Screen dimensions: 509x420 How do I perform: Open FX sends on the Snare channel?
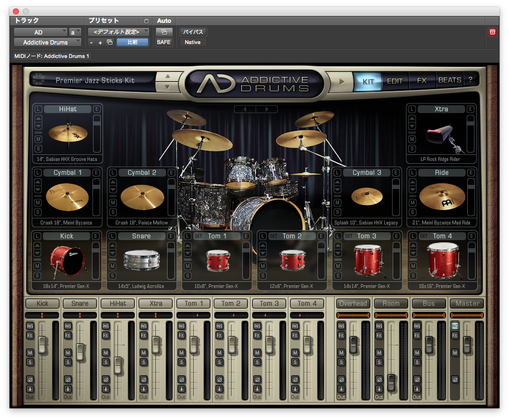tap(68, 335)
